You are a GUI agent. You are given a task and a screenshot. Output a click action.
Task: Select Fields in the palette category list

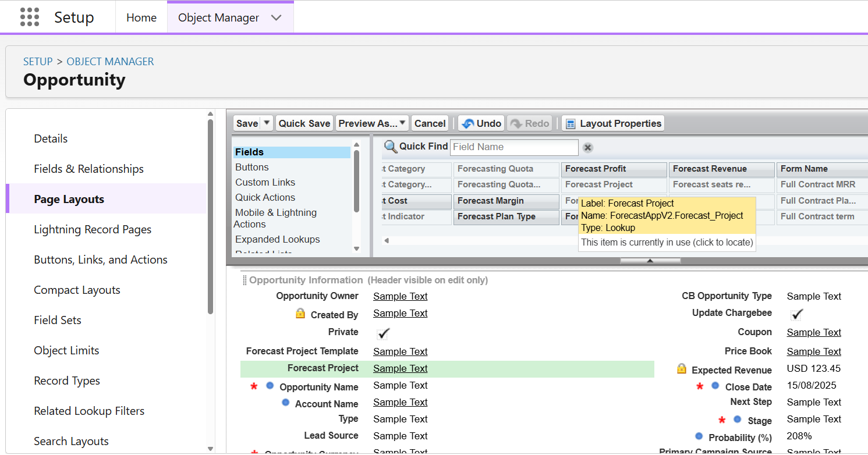coord(292,152)
